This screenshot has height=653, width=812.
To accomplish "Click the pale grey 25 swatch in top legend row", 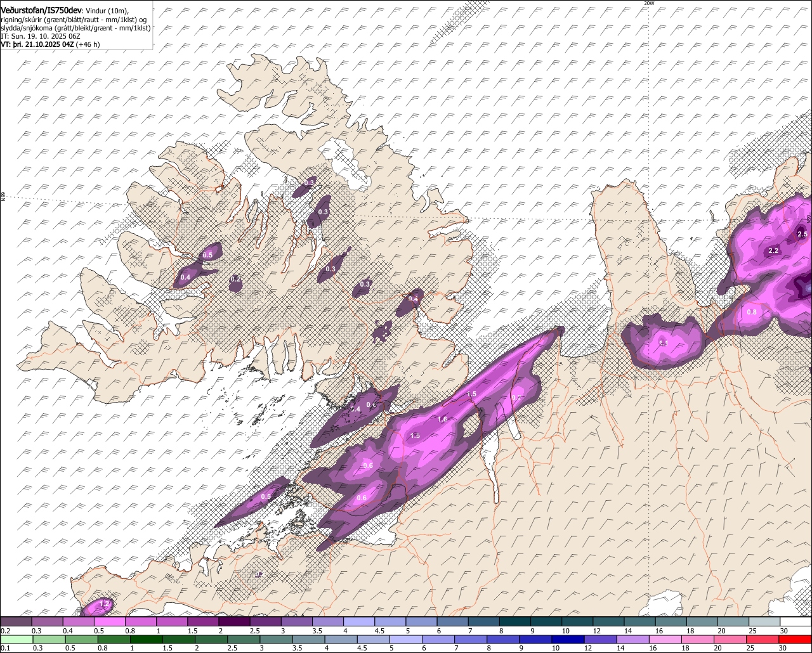I will click(x=765, y=621).
